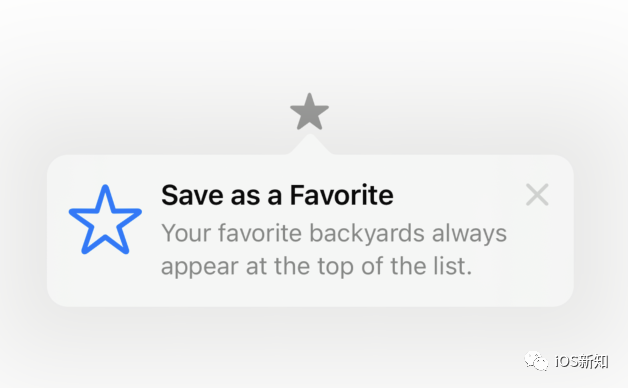Click the word "appear" in the tip message
The height and width of the screenshot is (388, 628).
click(x=200, y=267)
